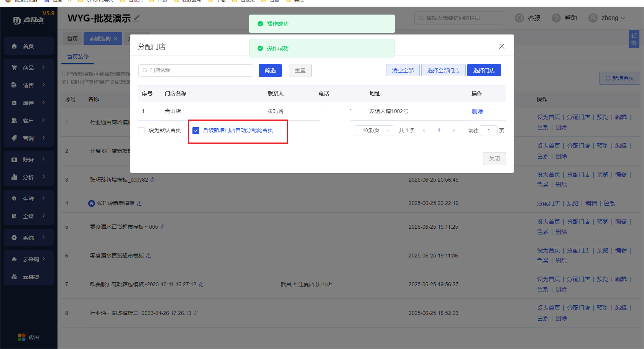Click 删除 link for 青山店 row

tap(477, 111)
